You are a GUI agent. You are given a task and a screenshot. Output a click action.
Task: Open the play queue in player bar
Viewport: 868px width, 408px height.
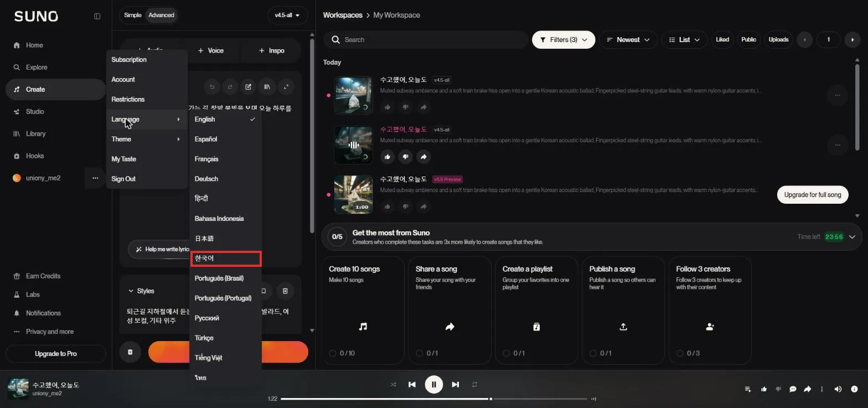(748, 389)
